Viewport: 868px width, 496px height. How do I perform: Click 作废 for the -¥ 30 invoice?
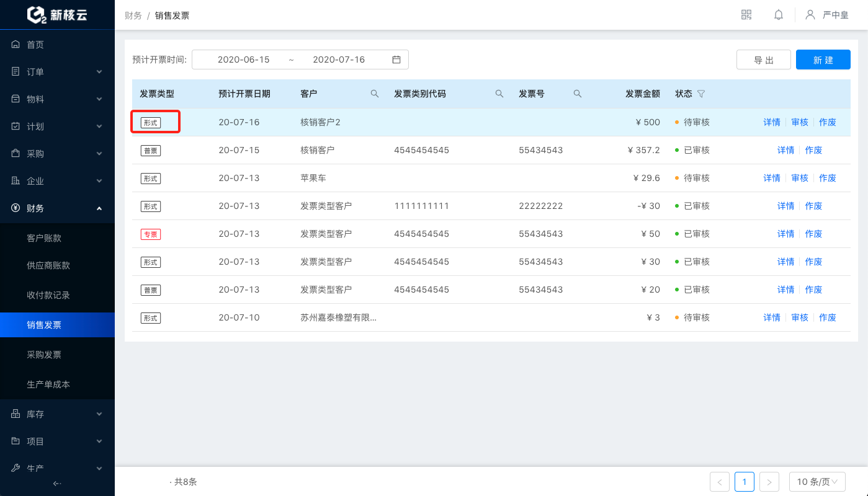[813, 206]
